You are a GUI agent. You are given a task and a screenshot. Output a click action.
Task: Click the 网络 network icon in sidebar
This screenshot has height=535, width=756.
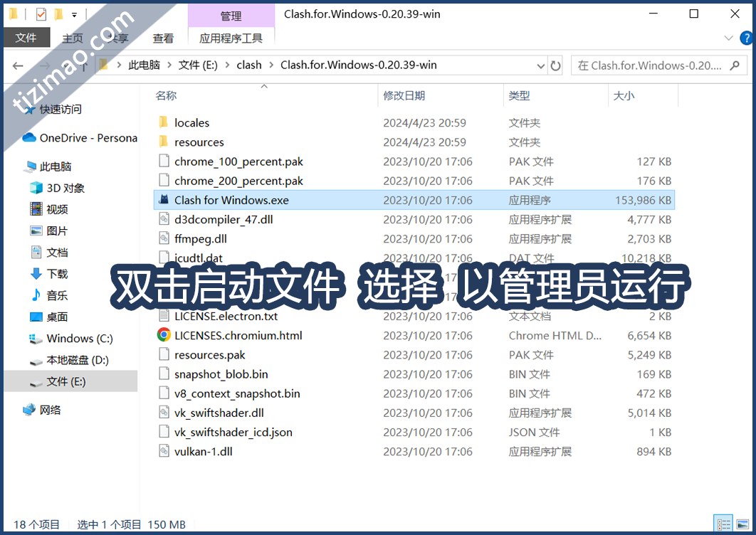[x=29, y=410]
